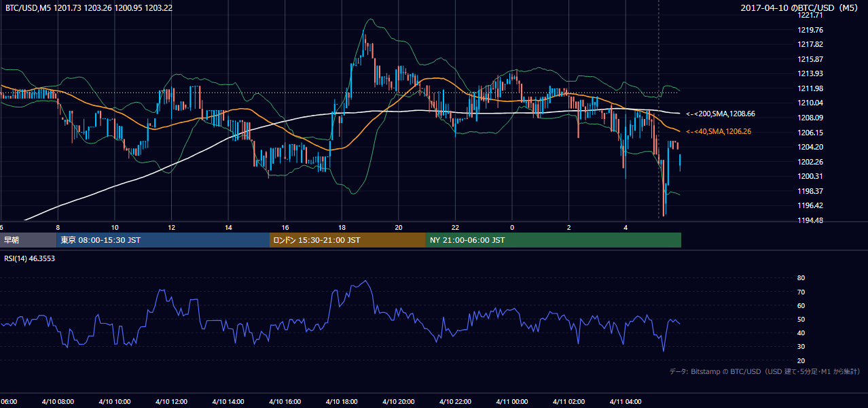
Task: Click RSI scale value 80
Action: [801, 278]
